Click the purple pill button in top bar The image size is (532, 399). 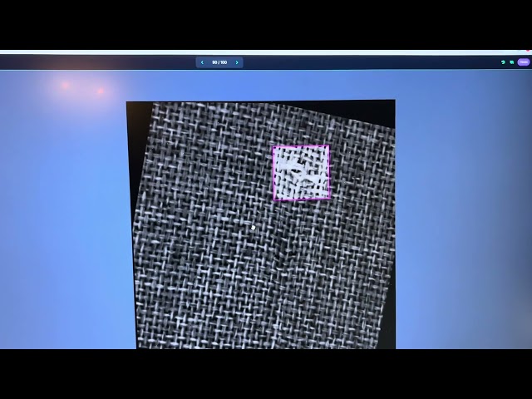click(524, 62)
